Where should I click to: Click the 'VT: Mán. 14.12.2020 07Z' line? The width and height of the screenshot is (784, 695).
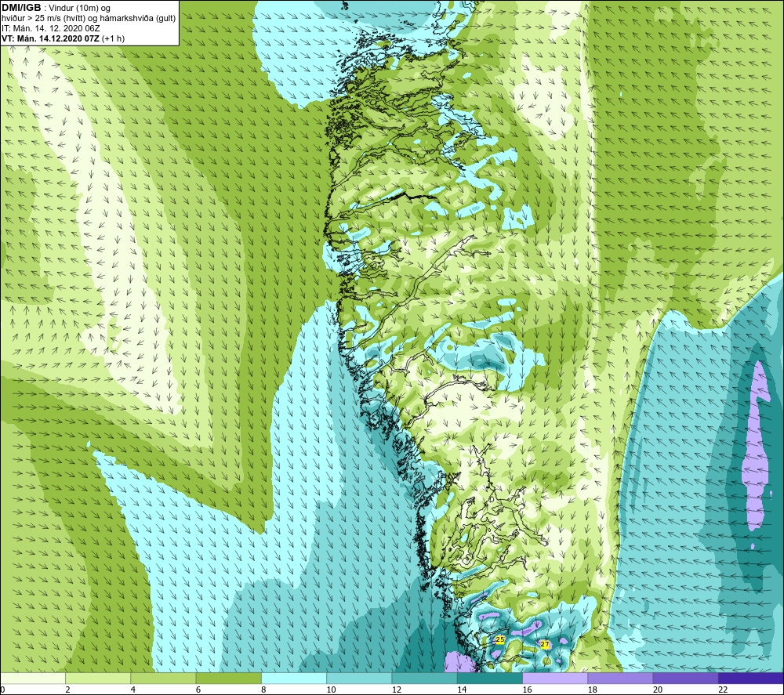point(50,38)
